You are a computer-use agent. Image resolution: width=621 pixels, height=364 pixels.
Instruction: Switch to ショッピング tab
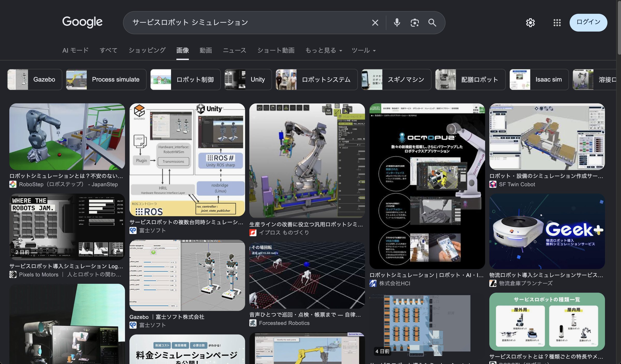(x=147, y=50)
